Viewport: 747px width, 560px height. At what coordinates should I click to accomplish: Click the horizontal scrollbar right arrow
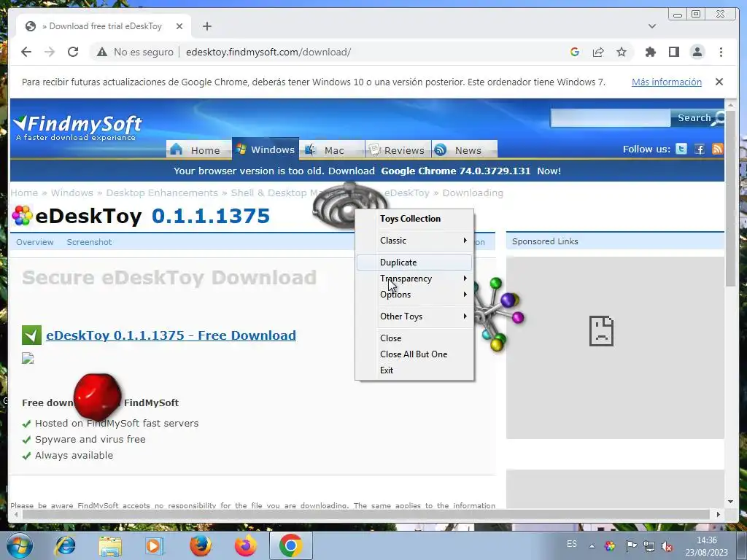click(x=719, y=514)
